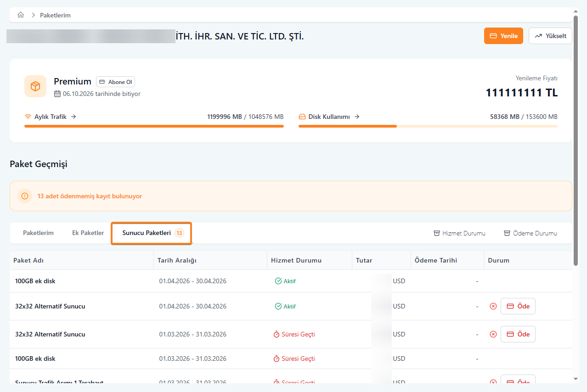Open Ödeme Durumu filter
The height and width of the screenshot is (392, 587).
tap(531, 233)
